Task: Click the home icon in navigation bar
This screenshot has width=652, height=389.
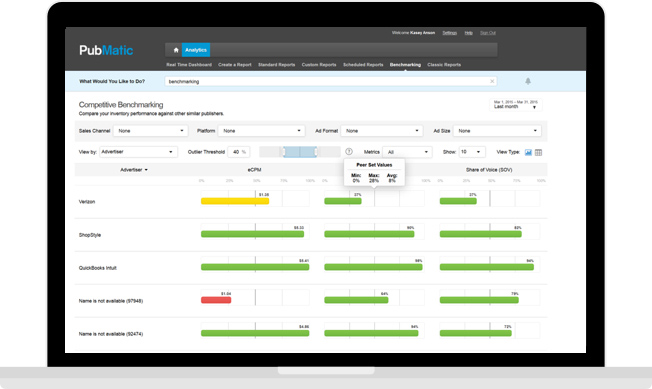Action: 176,50
